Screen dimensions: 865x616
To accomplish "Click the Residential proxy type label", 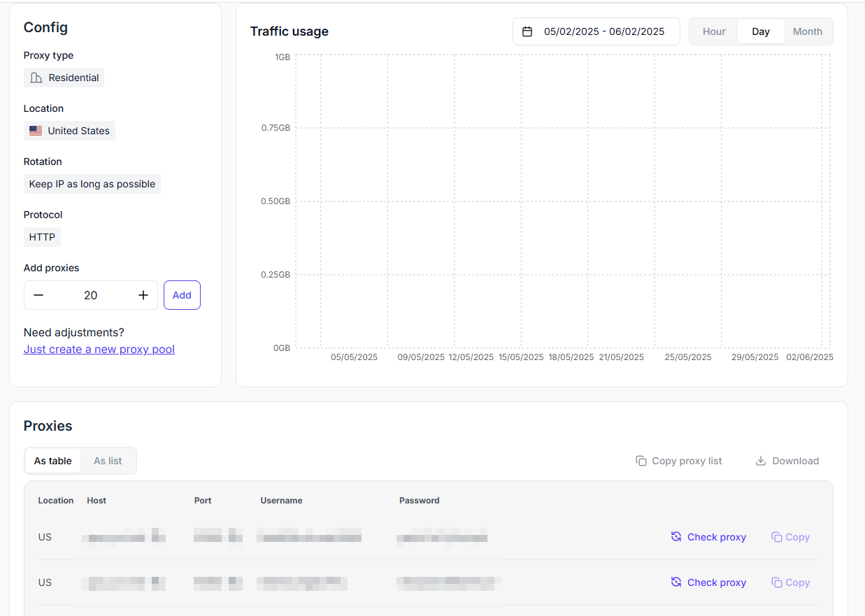I will point(74,78).
